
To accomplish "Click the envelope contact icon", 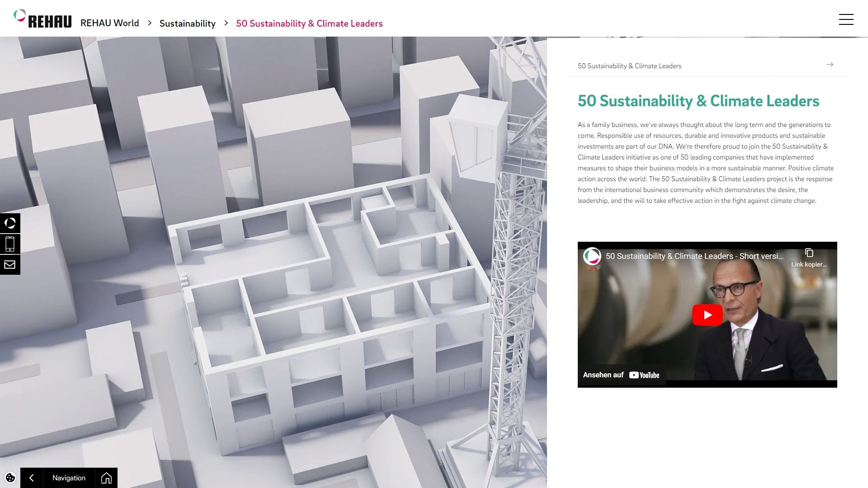I will pos(10,265).
